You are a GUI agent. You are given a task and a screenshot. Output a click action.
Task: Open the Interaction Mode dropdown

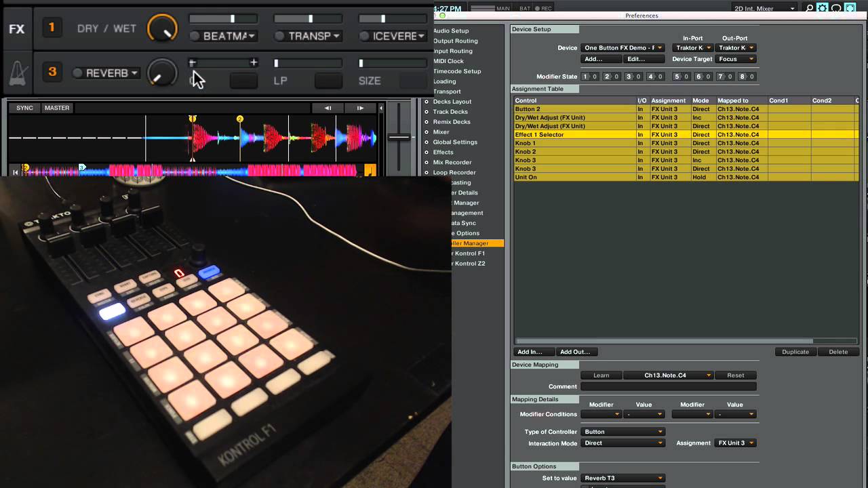(x=623, y=443)
